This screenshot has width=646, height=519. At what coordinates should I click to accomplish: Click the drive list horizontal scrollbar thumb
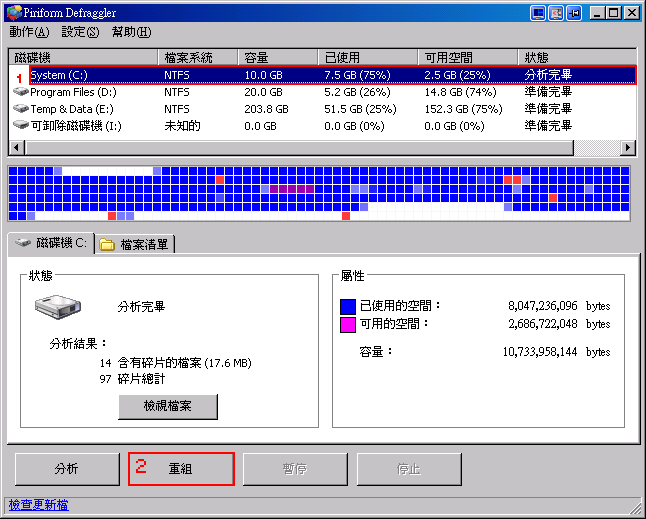(299, 147)
